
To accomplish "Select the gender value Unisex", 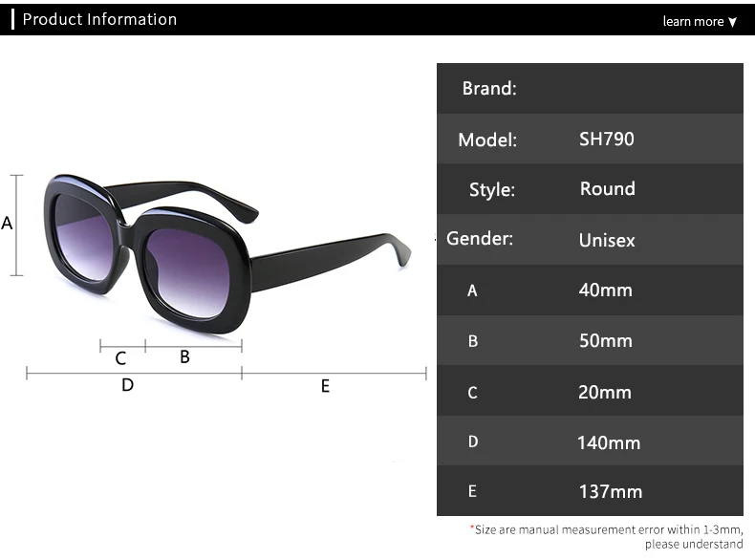I will click(x=607, y=240).
